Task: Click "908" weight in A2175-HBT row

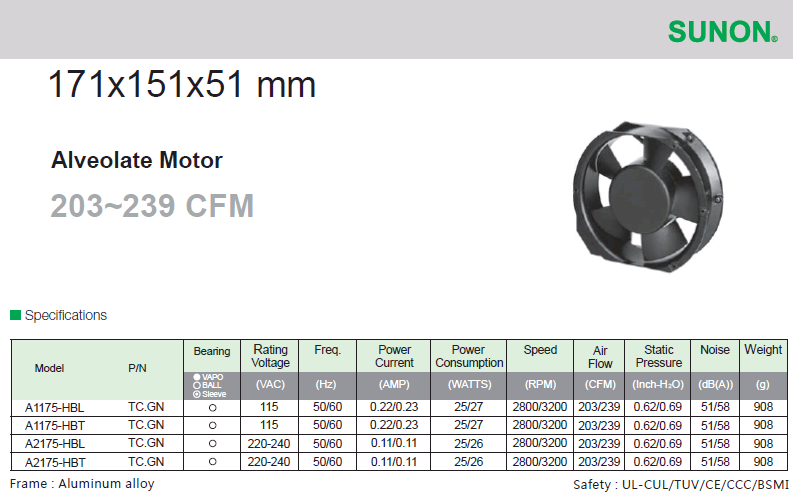Action: click(763, 462)
